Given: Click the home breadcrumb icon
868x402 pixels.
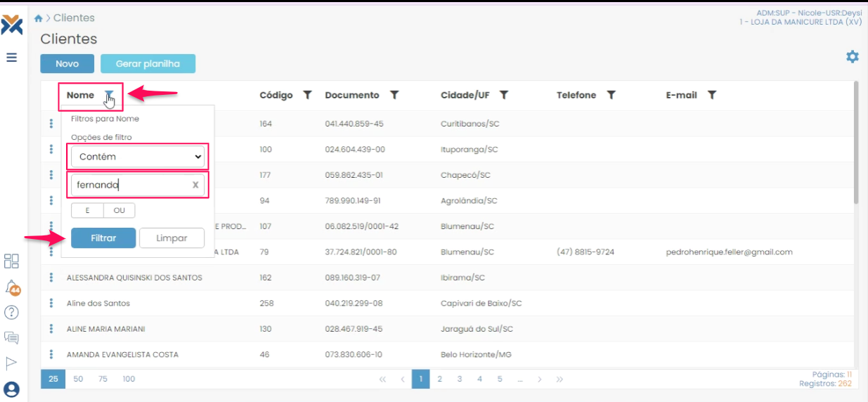Looking at the screenshot, I should pos(39,18).
